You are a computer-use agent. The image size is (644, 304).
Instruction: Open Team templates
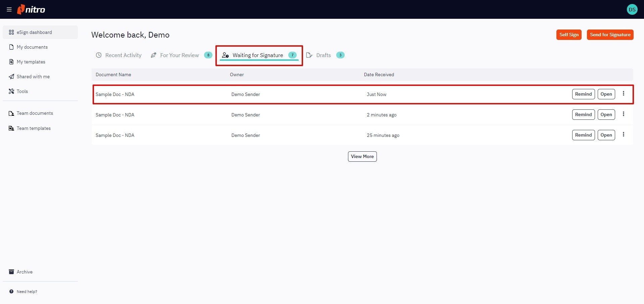(x=34, y=128)
